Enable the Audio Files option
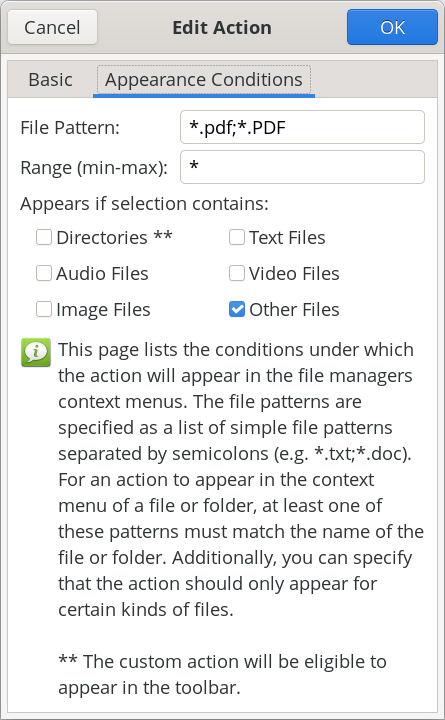Viewport: 445px width, 720px height. coord(44,273)
